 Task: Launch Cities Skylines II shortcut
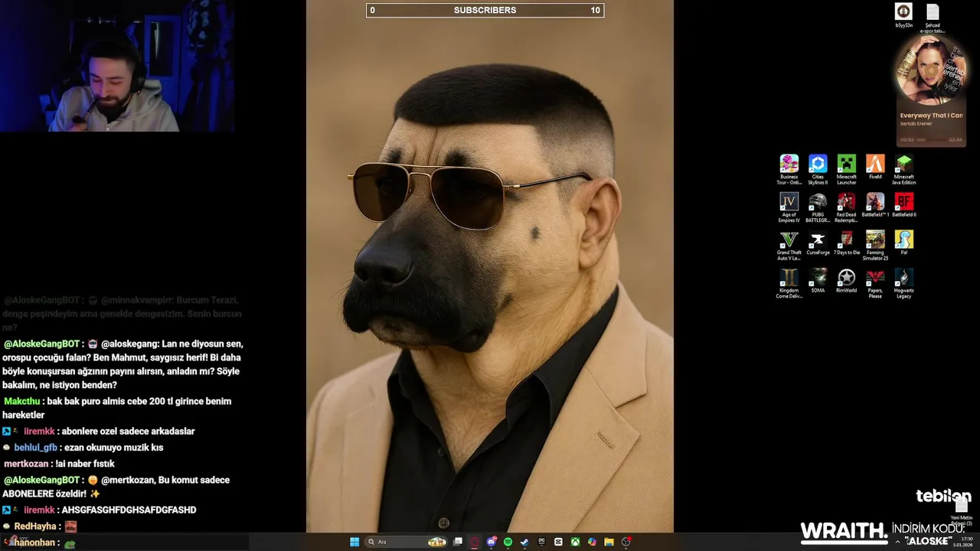tap(818, 170)
